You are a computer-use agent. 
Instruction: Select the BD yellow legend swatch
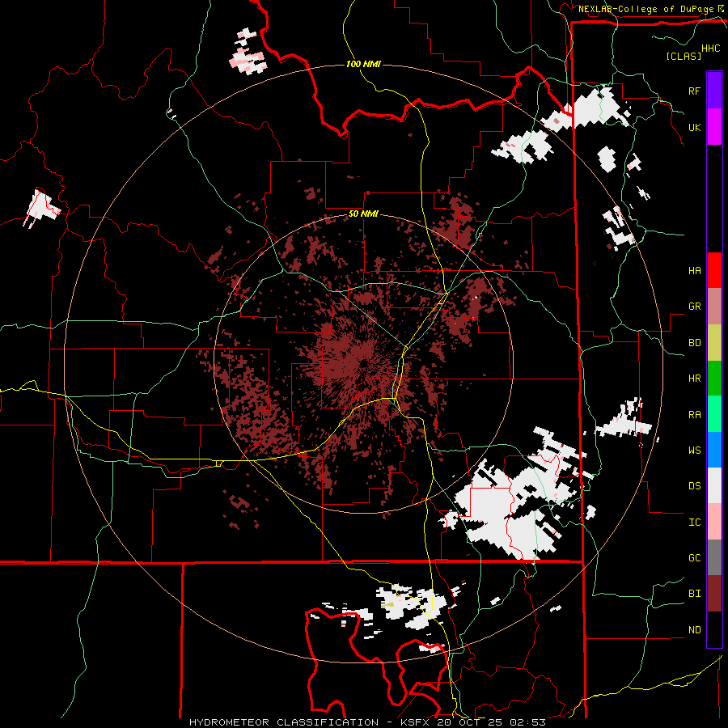coord(714,343)
